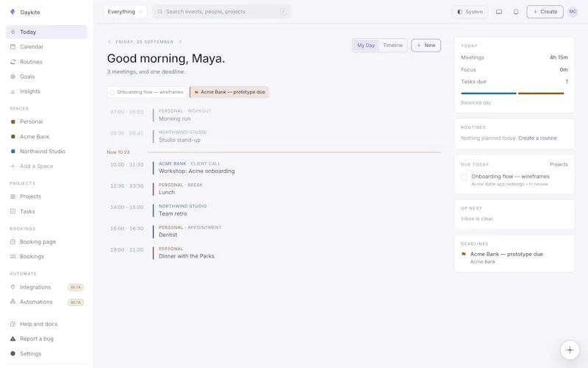
Task: Open the Tasks checkmark icon
Action: point(12,211)
